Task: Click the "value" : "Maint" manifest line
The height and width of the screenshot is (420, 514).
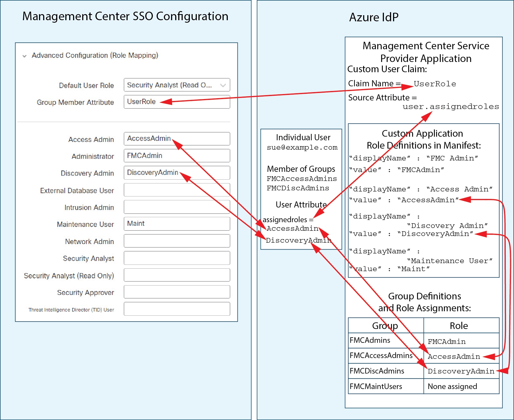Action: (x=389, y=269)
